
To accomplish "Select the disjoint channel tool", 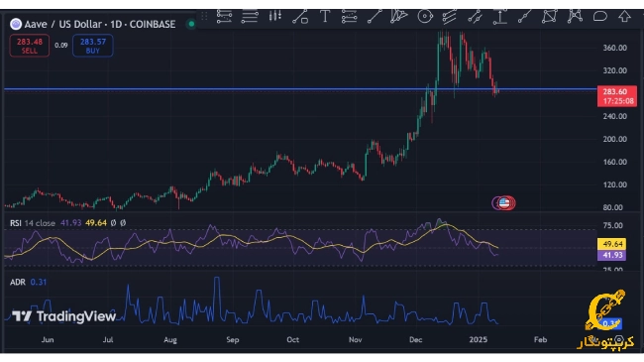I will 475,17.
